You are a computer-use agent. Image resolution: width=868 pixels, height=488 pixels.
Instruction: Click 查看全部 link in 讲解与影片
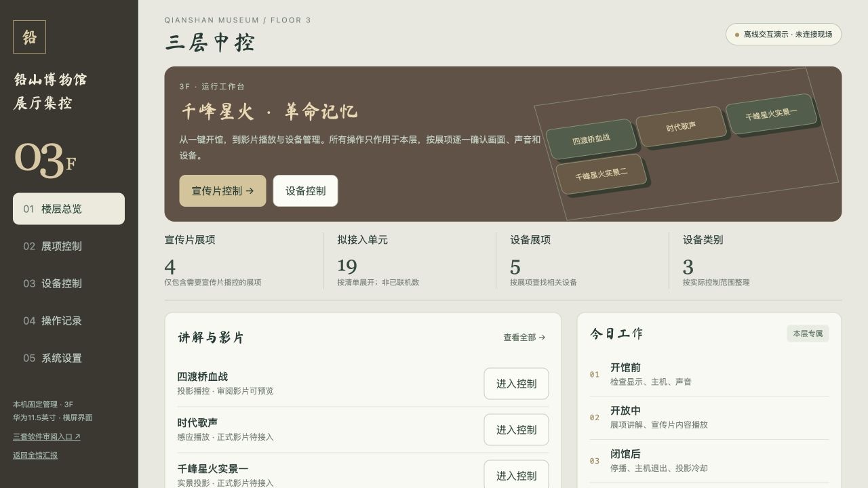click(524, 338)
